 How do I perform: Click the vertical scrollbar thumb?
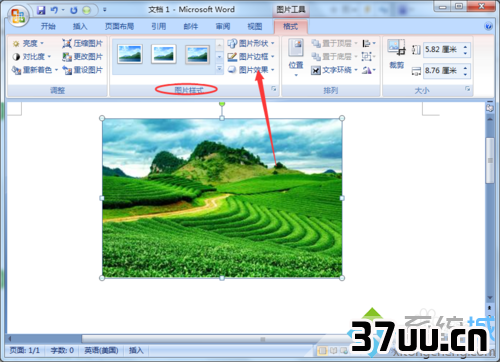coord(490,161)
